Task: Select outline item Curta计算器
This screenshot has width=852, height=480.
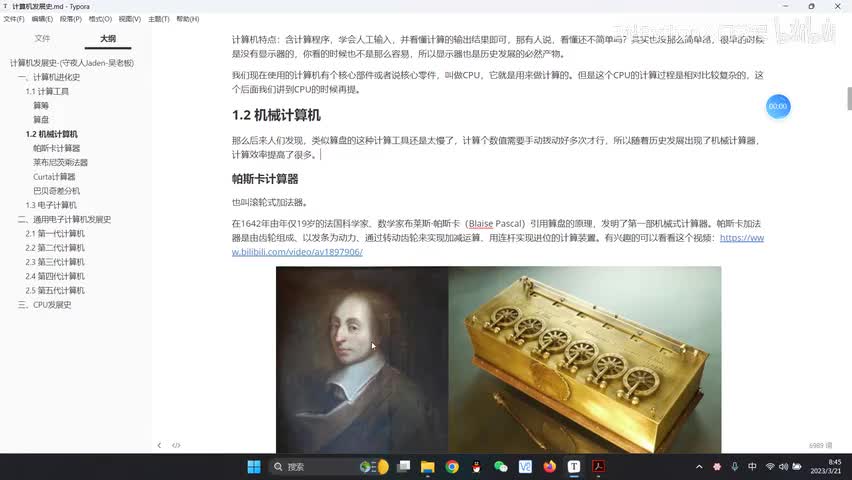Action: click(x=54, y=177)
